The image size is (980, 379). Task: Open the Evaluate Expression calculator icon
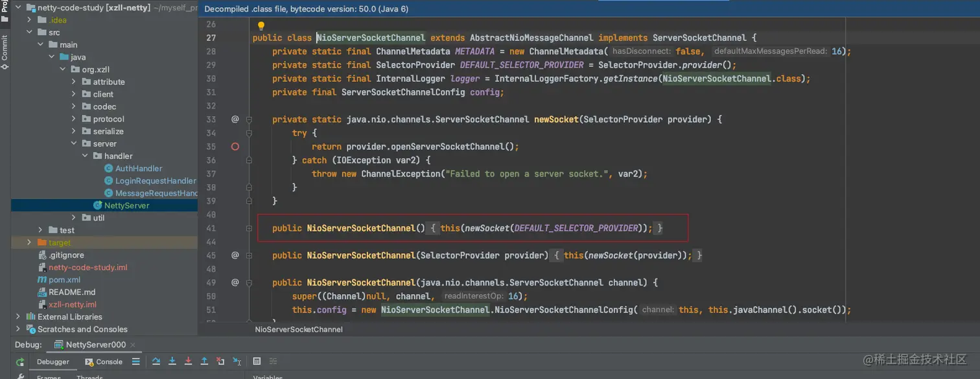point(257,361)
